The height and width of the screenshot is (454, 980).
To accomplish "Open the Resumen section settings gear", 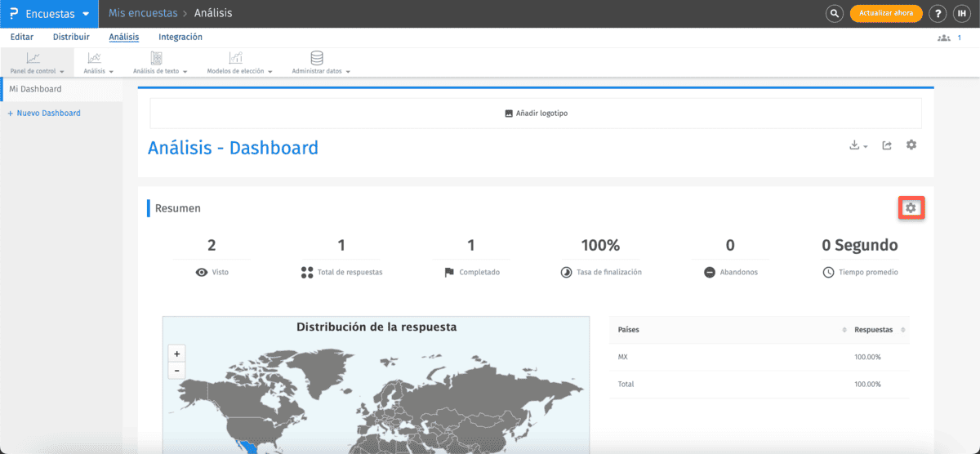I will pos(911,208).
